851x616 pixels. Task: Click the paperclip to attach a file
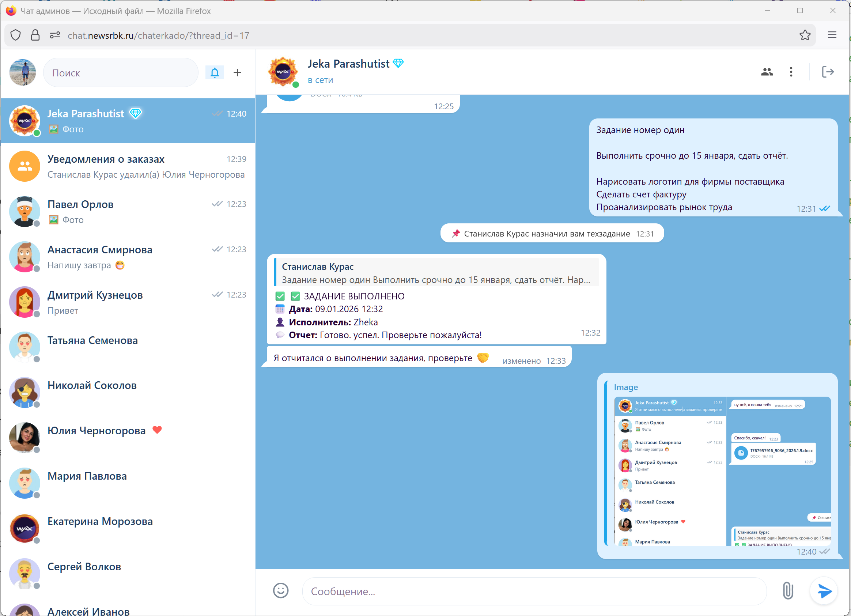[x=788, y=591]
